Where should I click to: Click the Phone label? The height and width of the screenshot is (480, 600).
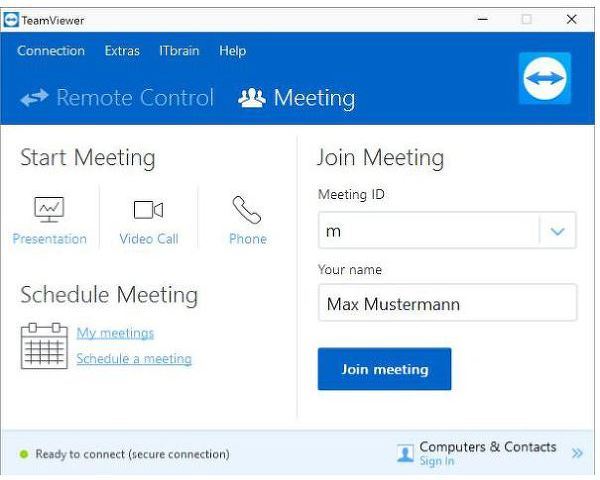pos(248,239)
